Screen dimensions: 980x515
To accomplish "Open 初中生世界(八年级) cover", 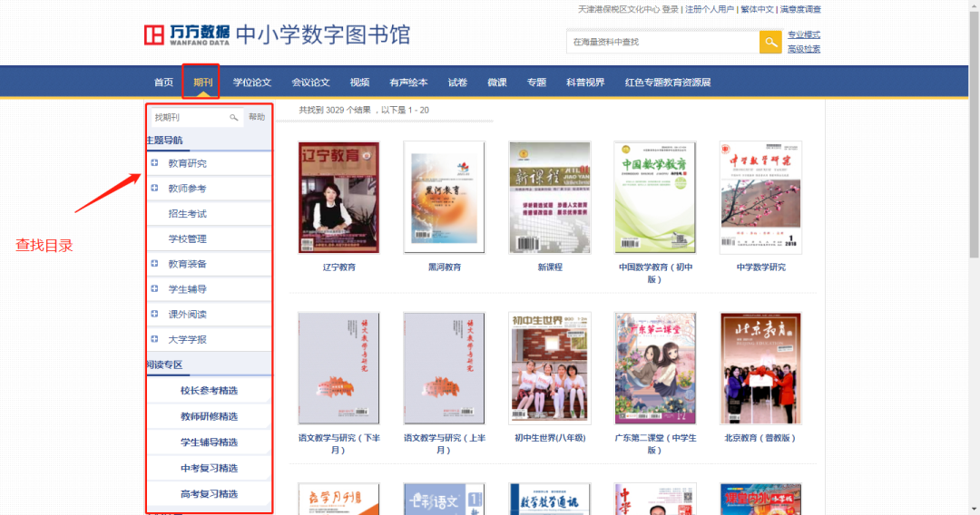I will pos(549,368).
